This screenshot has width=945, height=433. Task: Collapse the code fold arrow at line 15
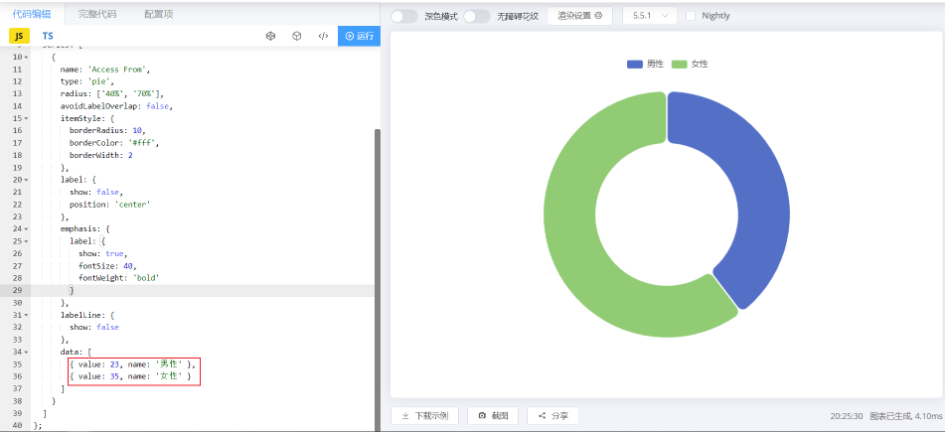click(27, 118)
